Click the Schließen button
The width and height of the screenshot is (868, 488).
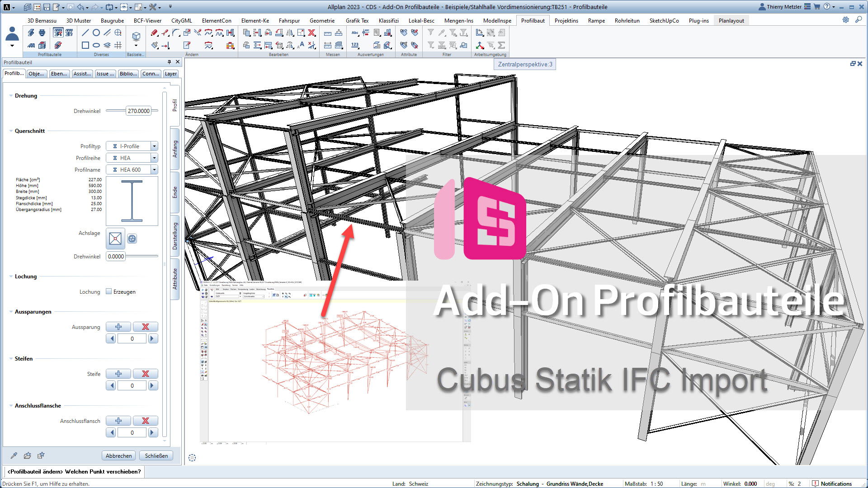pyautogui.click(x=156, y=455)
